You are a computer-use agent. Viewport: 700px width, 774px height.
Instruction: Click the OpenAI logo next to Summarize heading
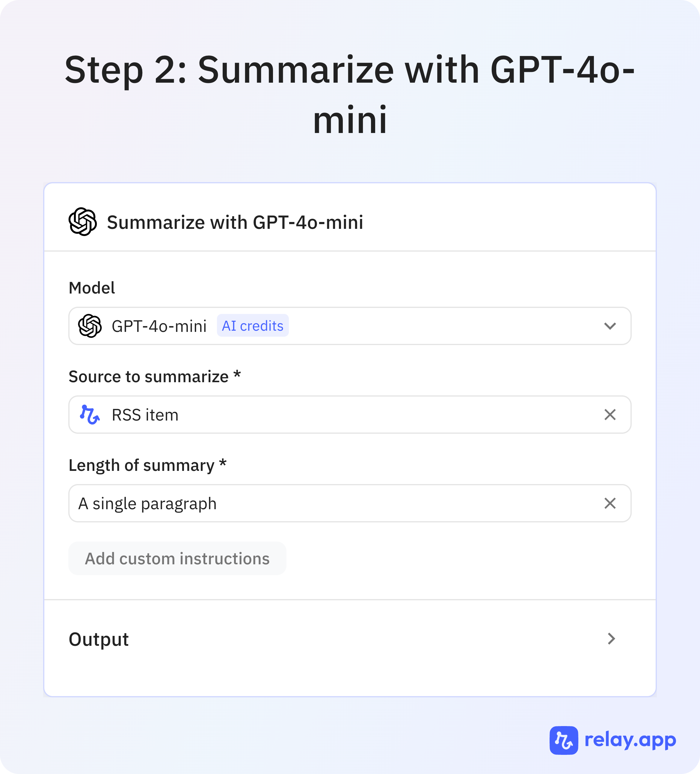pyautogui.click(x=83, y=222)
